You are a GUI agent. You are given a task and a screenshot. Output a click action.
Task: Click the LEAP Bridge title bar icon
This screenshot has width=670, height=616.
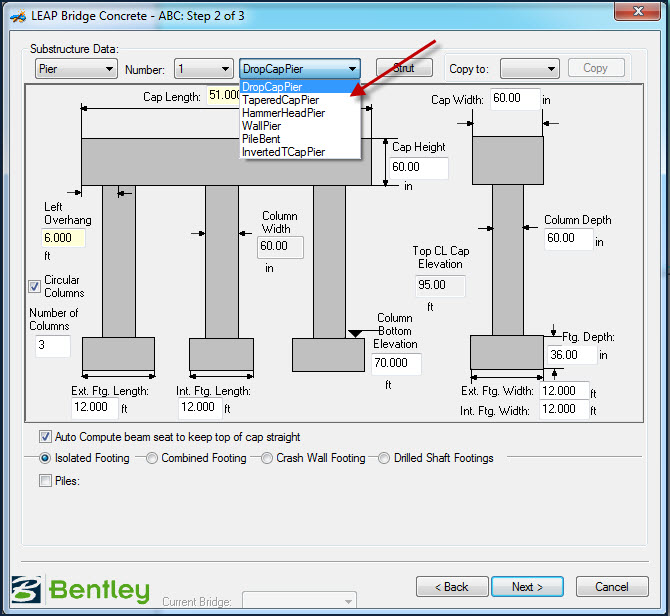(x=18, y=16)
